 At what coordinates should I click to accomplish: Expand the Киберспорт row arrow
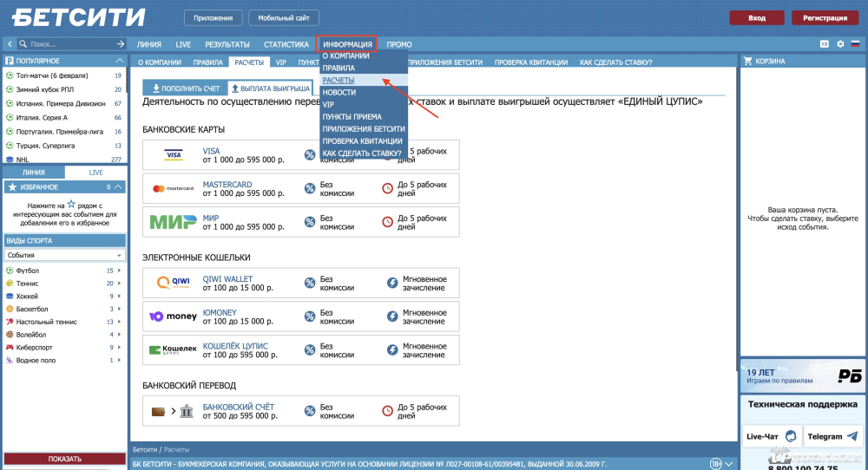(x=119, y=347)
